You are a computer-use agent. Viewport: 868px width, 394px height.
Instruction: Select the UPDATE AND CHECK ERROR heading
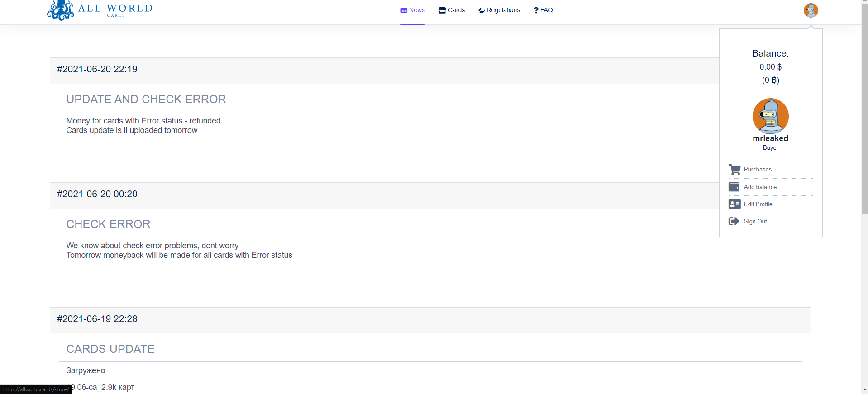(146, 100)
